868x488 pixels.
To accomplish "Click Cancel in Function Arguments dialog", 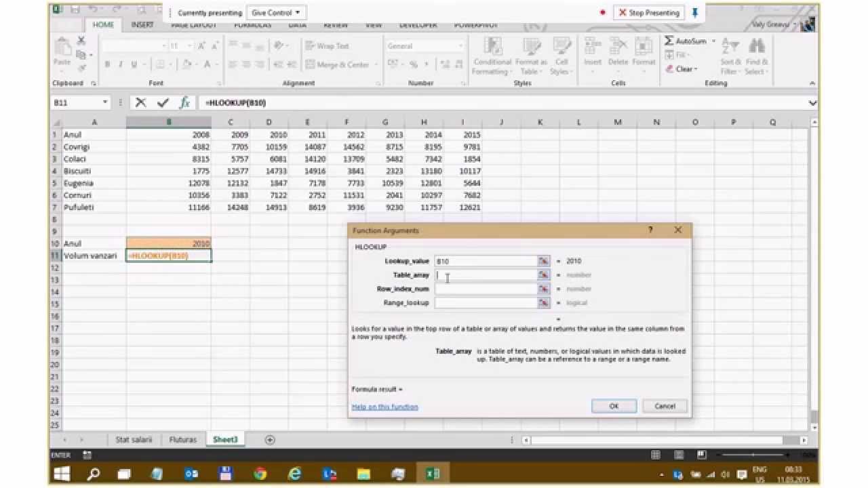I will pyautogui.click(x=665, y=406).
